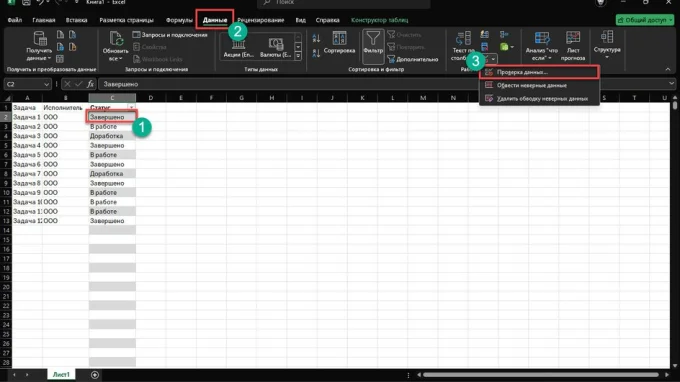Switch to the Рецензирование tab

261,20
